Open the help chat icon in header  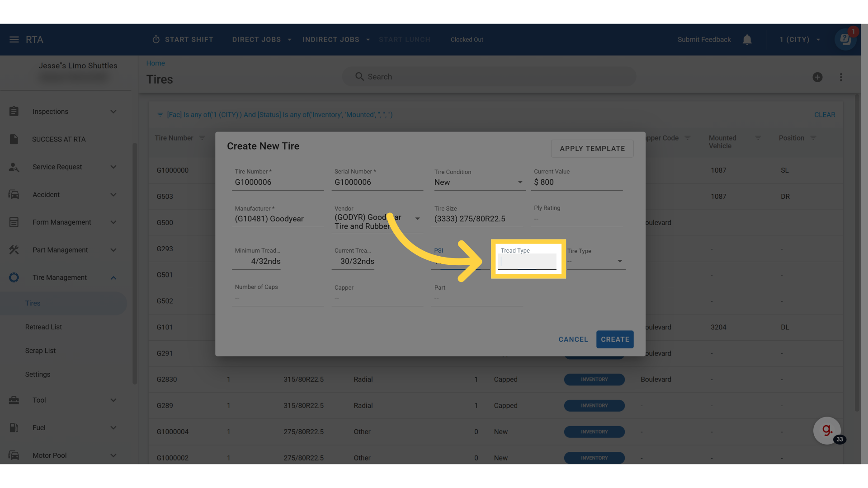tap(845, 40)
